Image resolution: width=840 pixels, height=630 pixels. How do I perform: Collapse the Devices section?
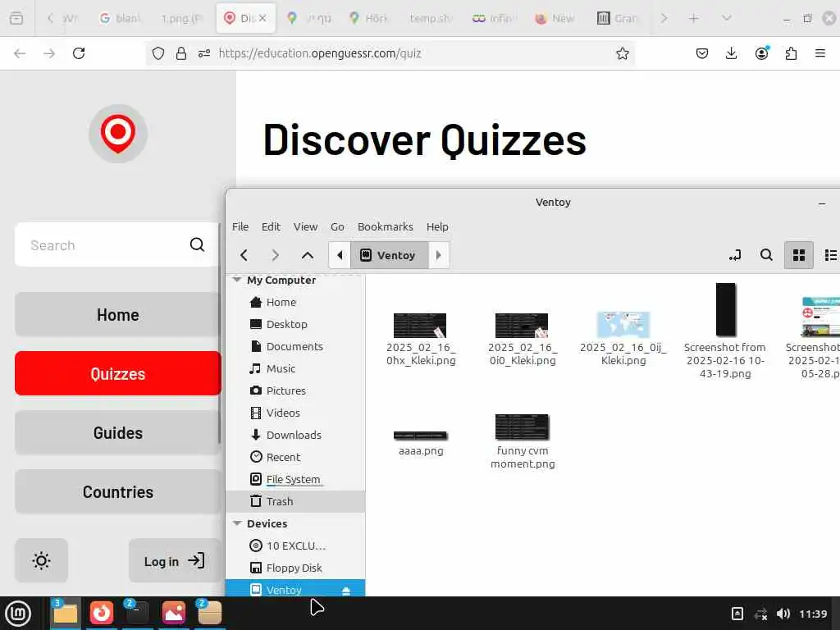point(236,523)
